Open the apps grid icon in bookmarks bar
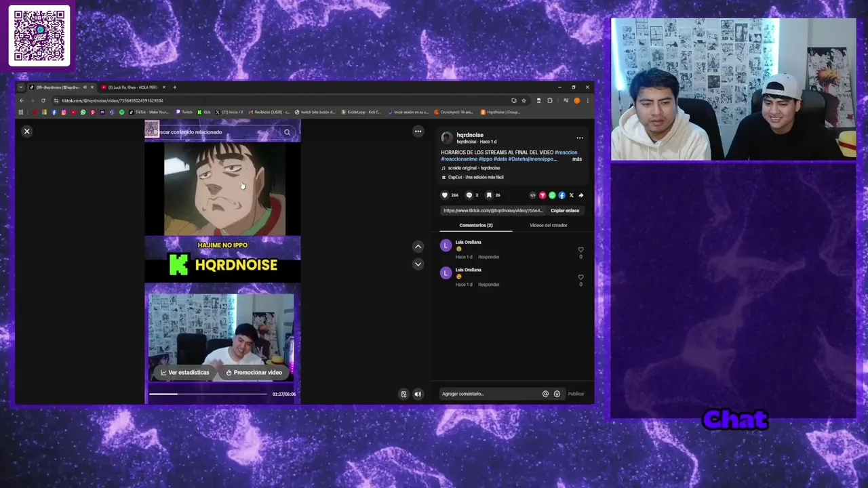This screenshot has height=488, width=868. pos(21,112)
